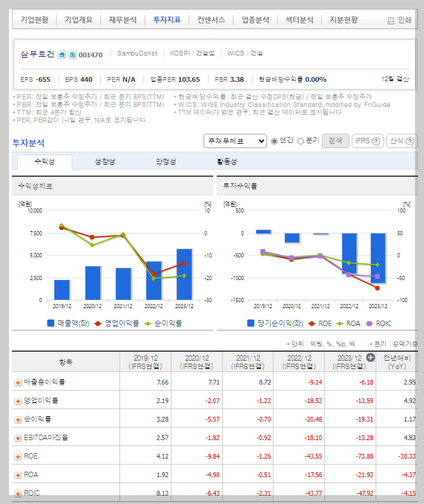Click the 삼부토건 company name
Screen dimensions: 424x504
[37, 54]
